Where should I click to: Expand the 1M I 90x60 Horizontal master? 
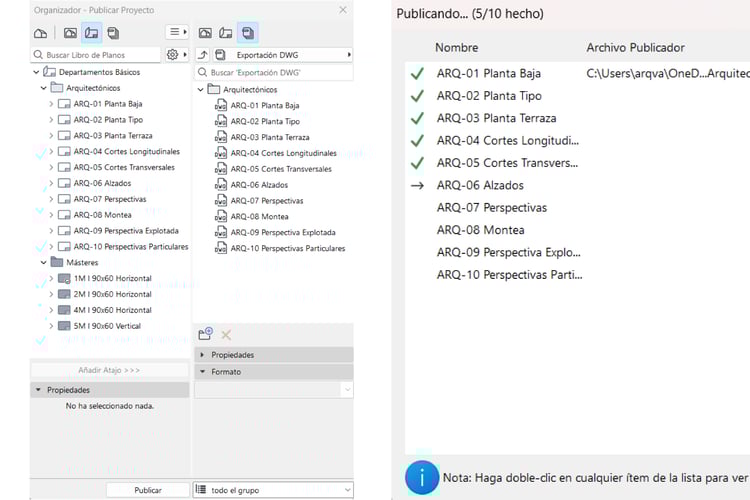51,278
